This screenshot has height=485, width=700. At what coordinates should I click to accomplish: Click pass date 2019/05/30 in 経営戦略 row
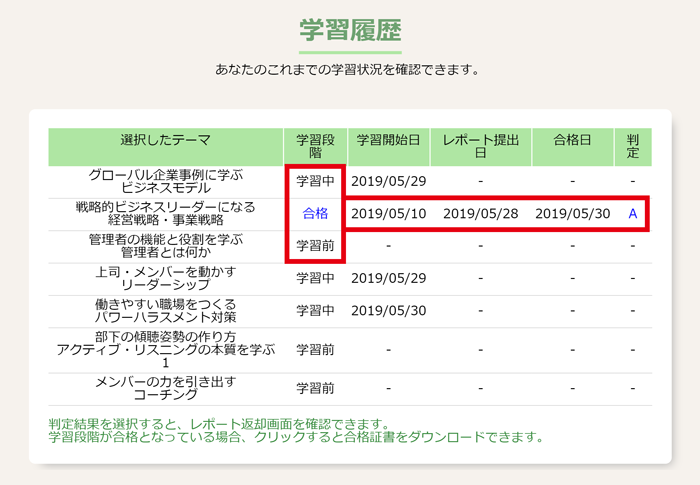572,213
